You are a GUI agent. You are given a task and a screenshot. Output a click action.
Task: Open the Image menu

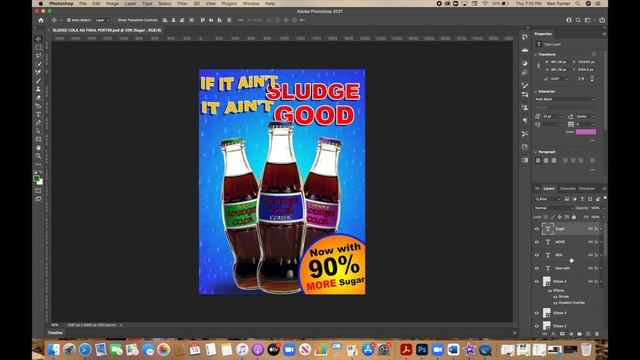(x=112, y=3)
